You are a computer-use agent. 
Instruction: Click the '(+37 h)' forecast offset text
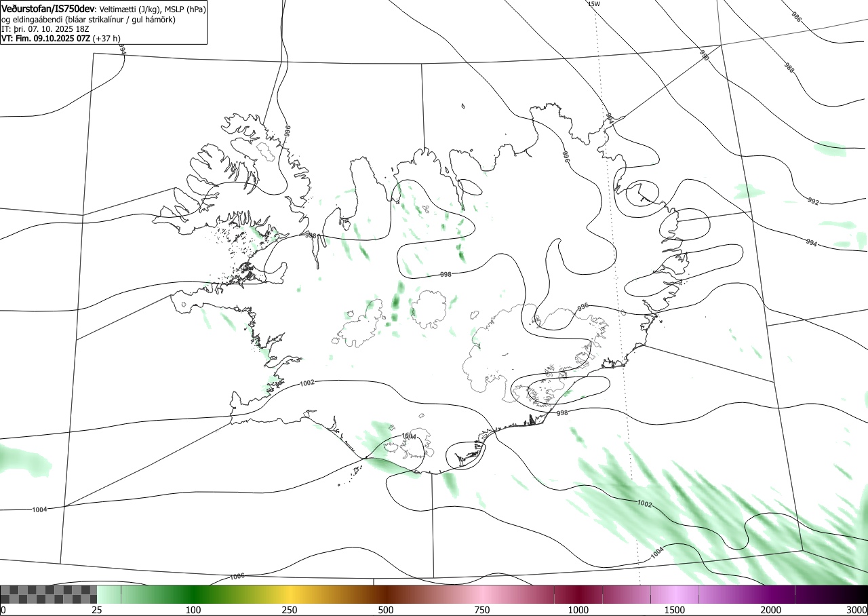coord(107,39)
